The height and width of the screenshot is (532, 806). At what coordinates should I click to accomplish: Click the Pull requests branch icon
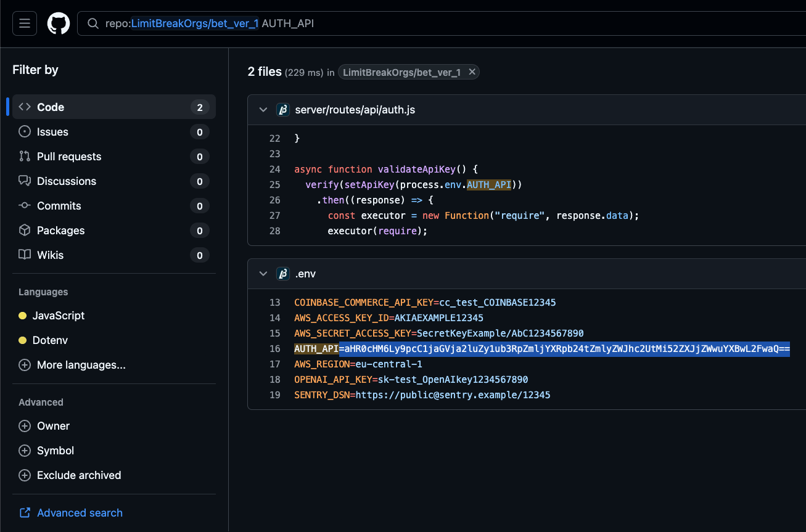pyautogui.click(x=25, y=157)
